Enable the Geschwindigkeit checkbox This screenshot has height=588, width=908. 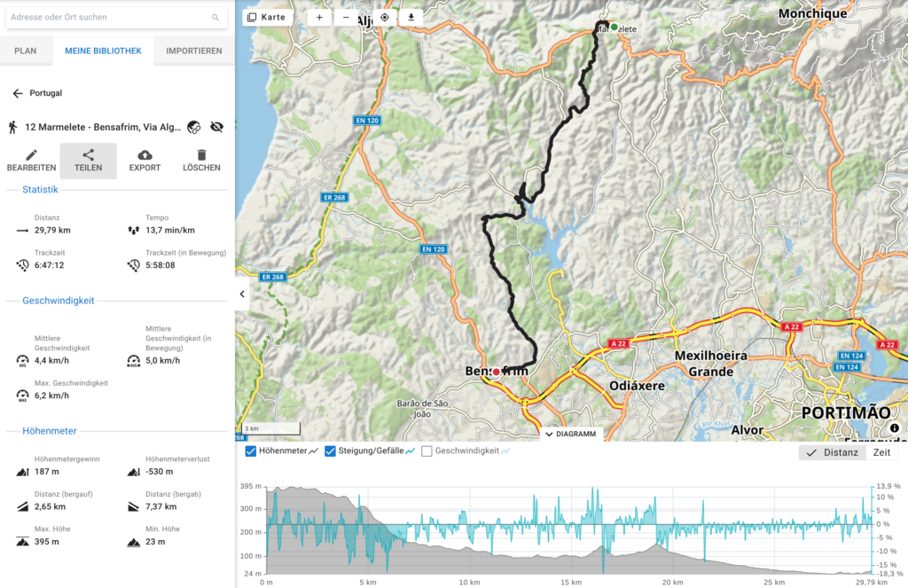point(427,451)
